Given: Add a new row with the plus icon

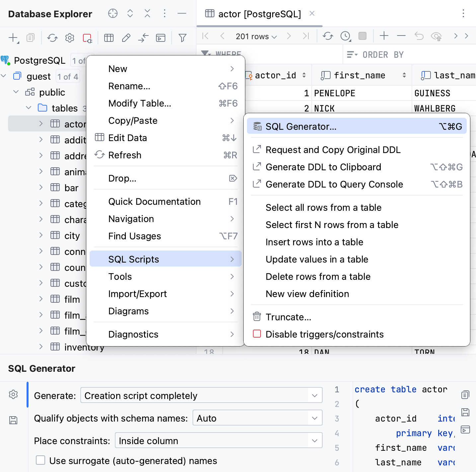Looking at the screenshot, I should coord(384,36).
